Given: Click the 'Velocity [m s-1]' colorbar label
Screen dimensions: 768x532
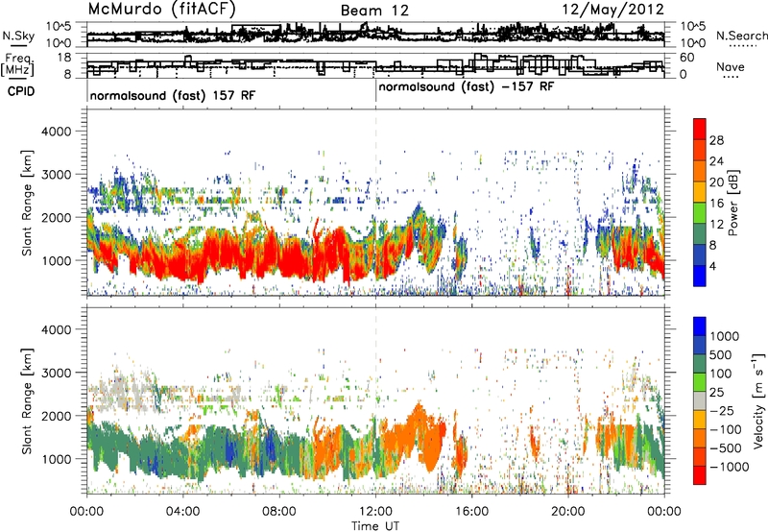Looking at the screenshot, I should pos(758,400).
